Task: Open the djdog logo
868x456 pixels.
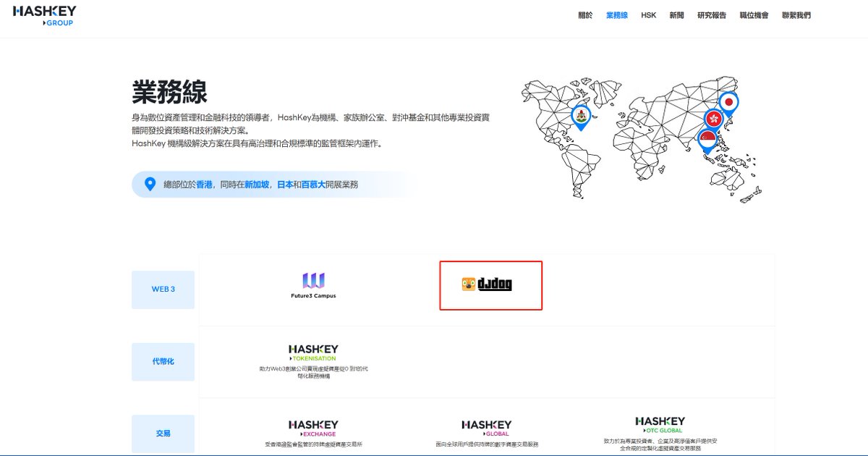Action: [x=487, y=284]
